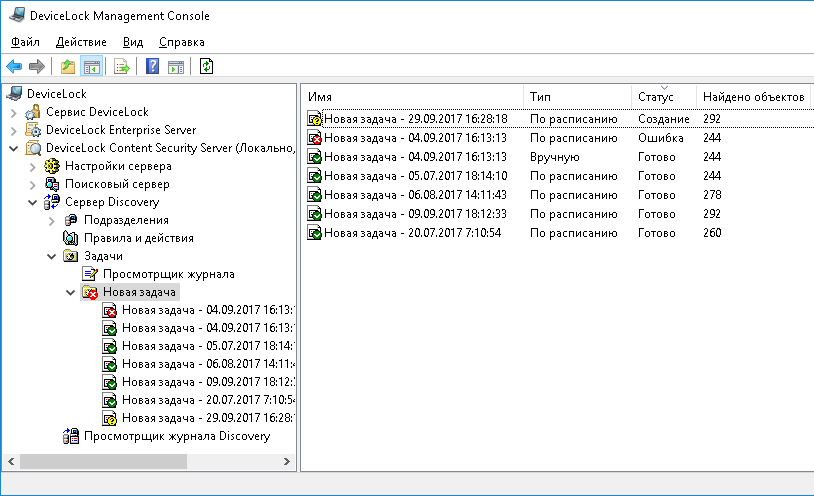Sort list by Статус column header
Viewport: 814px width, 496px height.
pyautogui.click(x=656, y=97)
